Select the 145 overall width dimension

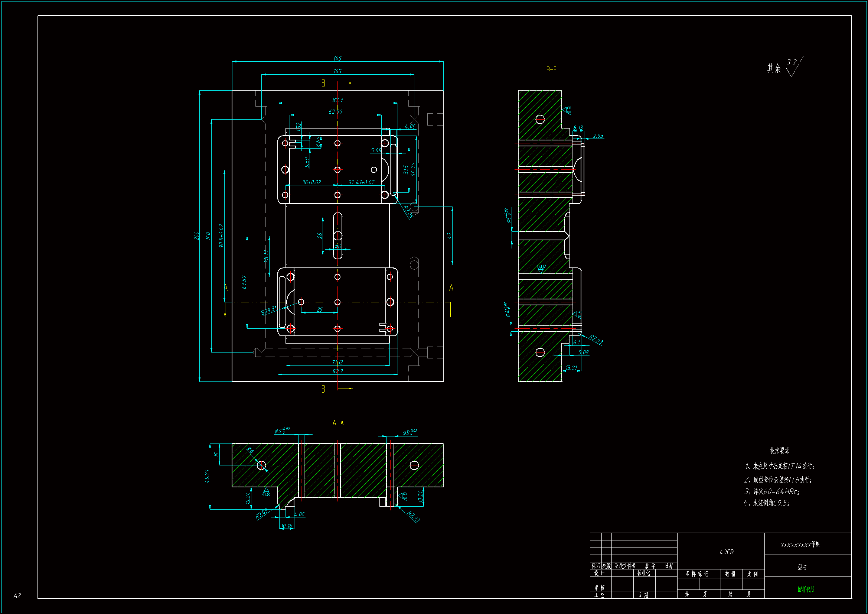click(x=337, y=58)
